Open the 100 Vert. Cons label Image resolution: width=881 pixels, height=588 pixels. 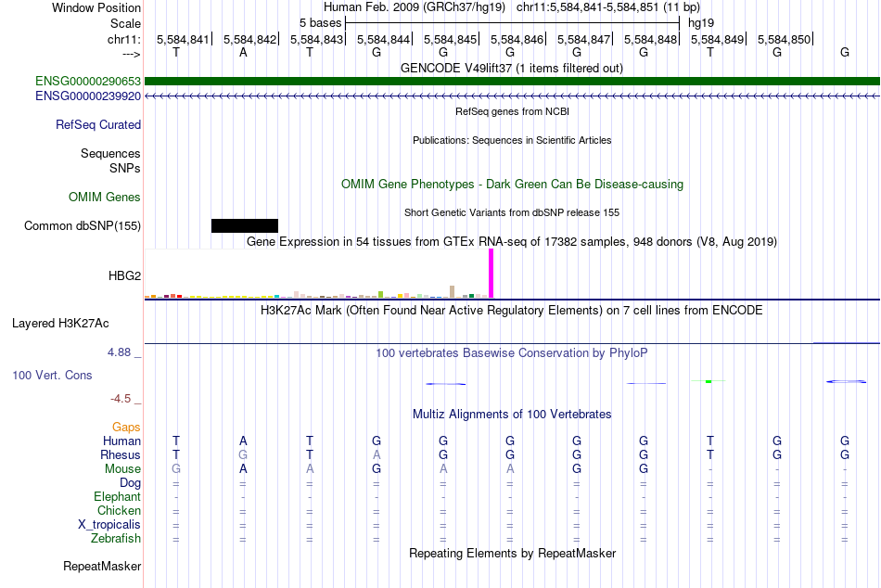(x=52, y=375)
